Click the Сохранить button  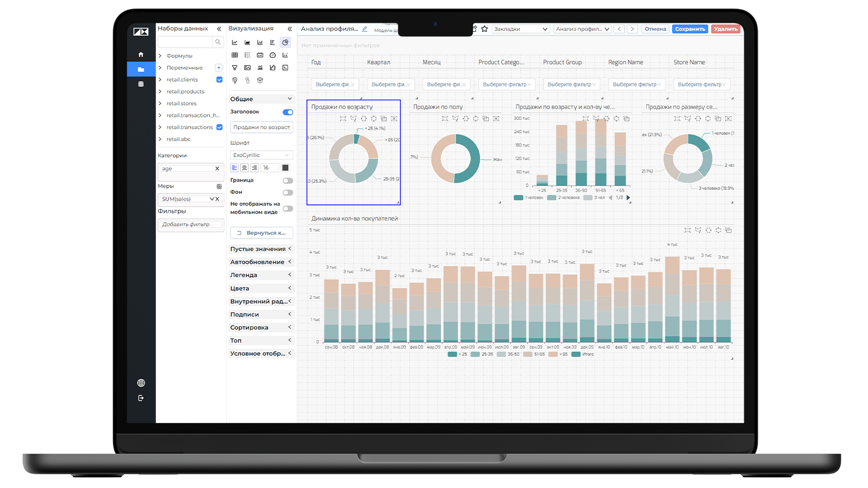click(x=690, y=29)
